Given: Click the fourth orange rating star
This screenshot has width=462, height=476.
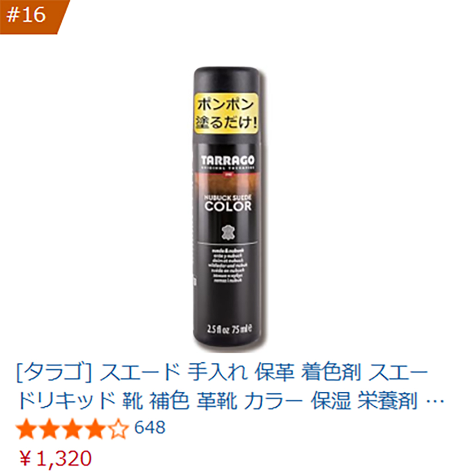Looking at the screenshot, I should (x=94, y=429).
